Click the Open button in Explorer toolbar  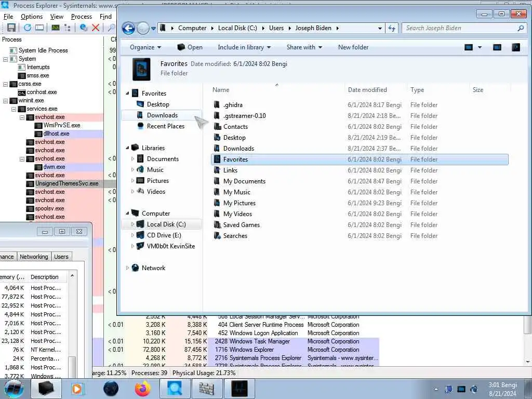190,47
